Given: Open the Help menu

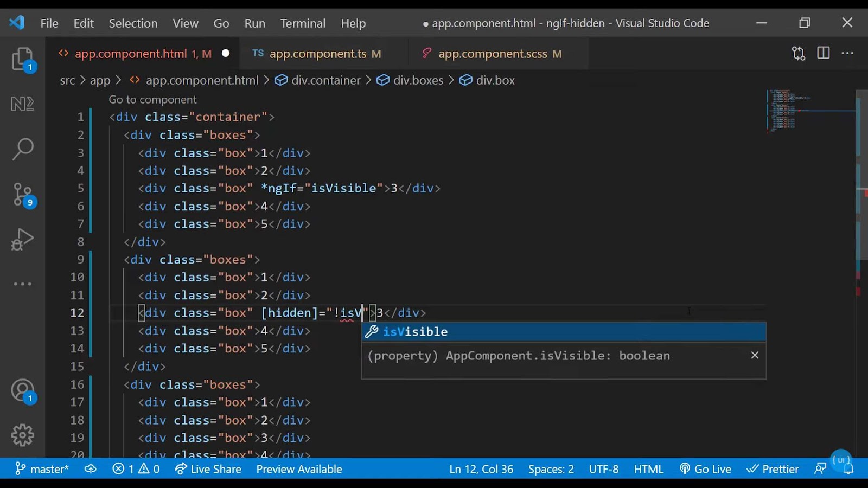Looking at the screenshot, I should click(x=353, y=23).
